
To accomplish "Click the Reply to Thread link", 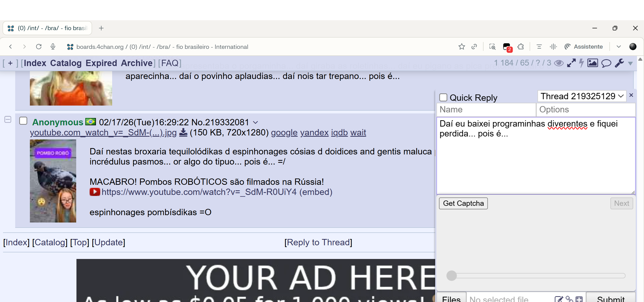I will 318,243.
